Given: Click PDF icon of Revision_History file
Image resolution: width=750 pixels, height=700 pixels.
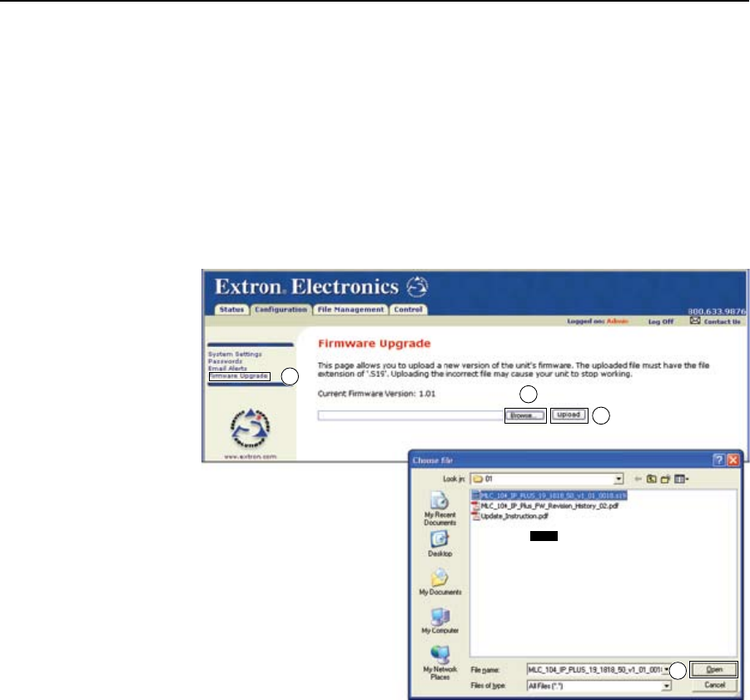Looking at the screenshot, I should tap(476, 506).
